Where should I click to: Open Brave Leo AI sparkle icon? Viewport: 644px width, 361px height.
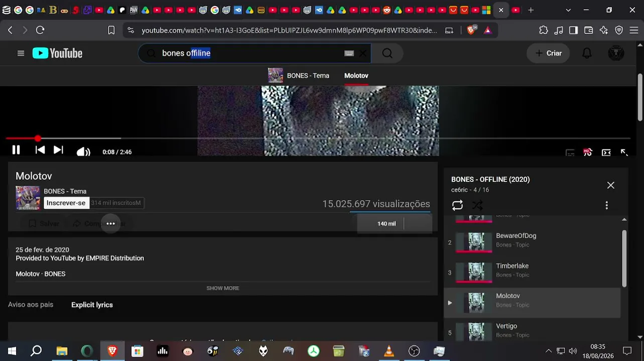pos(604,30)
